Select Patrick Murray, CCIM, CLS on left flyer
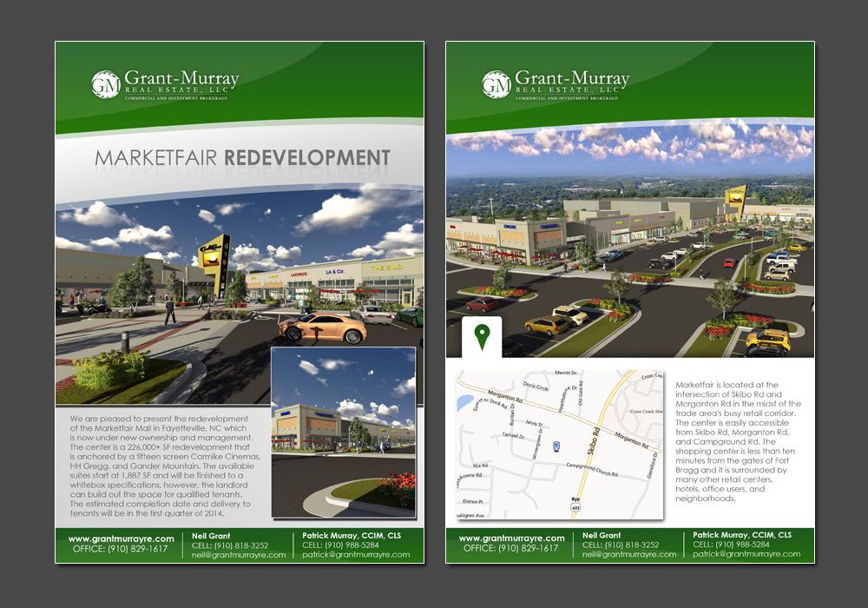Image resolution: width=868 pixels, height=608 pixels. pos(352,535)
